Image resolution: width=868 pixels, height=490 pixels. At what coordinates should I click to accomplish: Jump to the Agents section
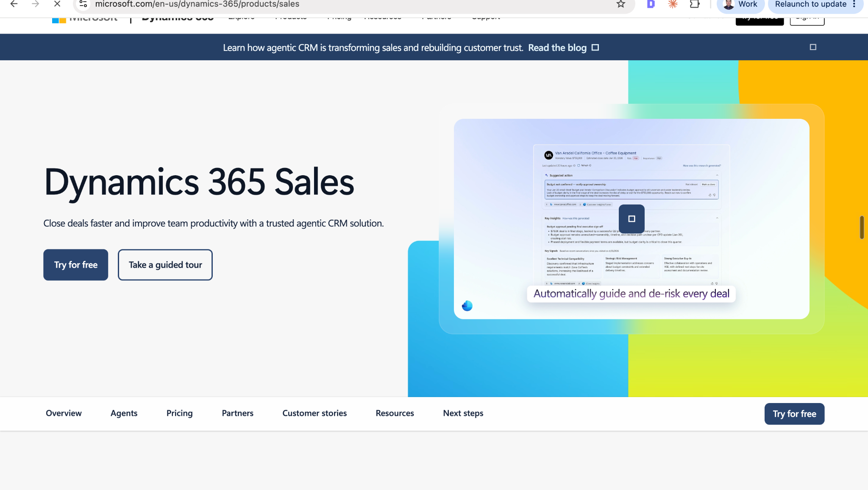[x=124, y=413]
